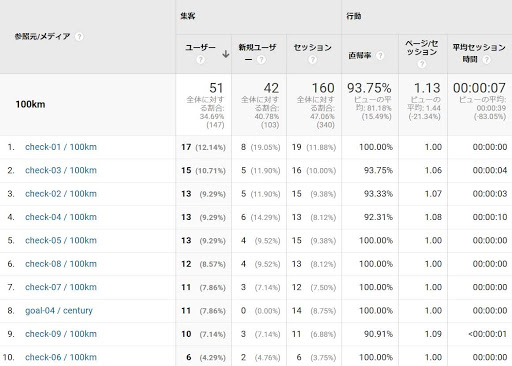Sort by 直帰率 column header
The width and height of the screenshot is (512, 366).
click(360, 55)
